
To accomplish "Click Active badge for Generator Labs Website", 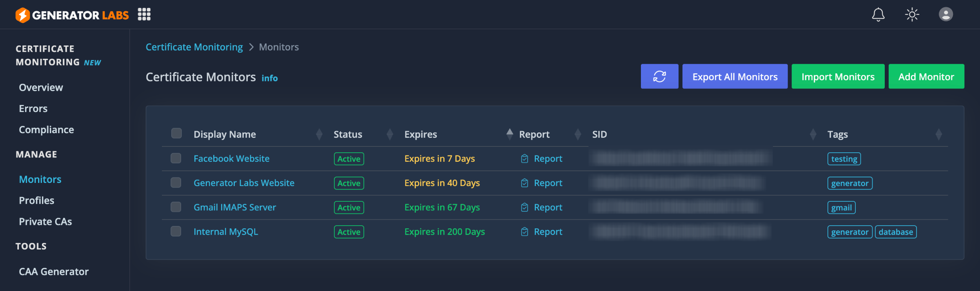I will pos(349,183).
